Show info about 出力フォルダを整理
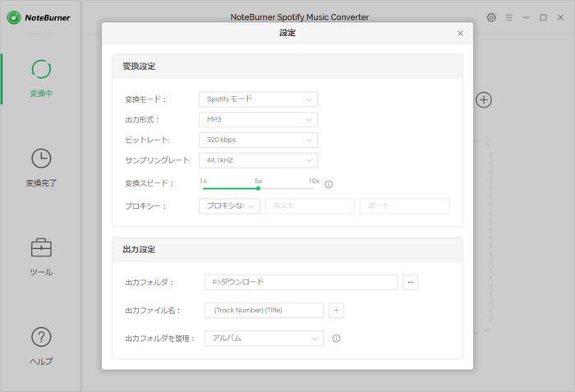Screen dimensions: 575x392 pos(336,339)
